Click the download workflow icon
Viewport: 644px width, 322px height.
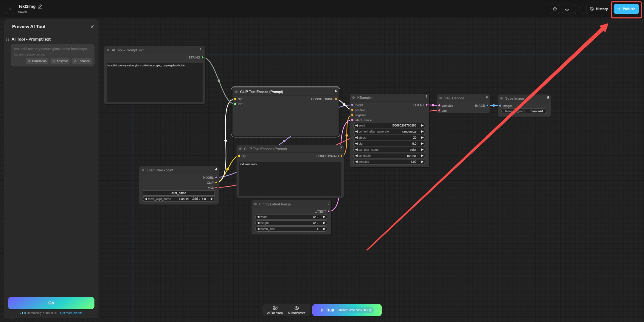(x=567, y=9)
